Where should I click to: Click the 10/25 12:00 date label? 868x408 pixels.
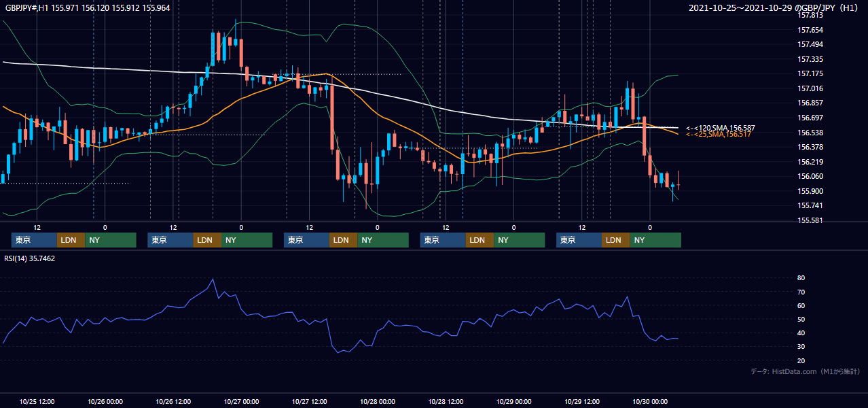(x=37, y=401)
